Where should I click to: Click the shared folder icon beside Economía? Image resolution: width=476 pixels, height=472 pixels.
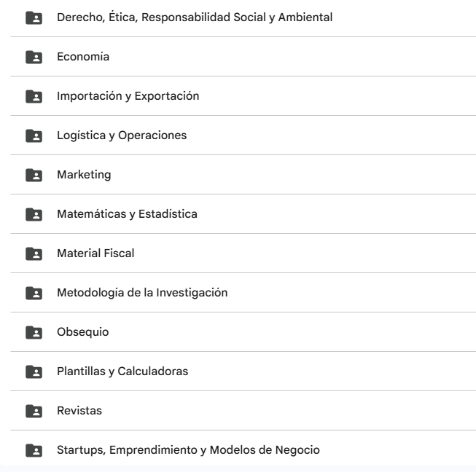click(x=33, y=57)
